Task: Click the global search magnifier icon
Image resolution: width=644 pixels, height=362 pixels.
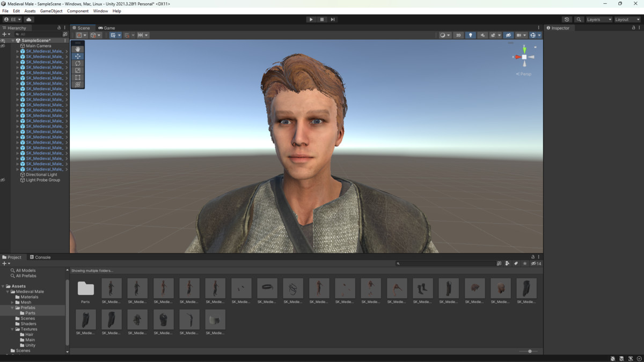Action: click(579, 19)
